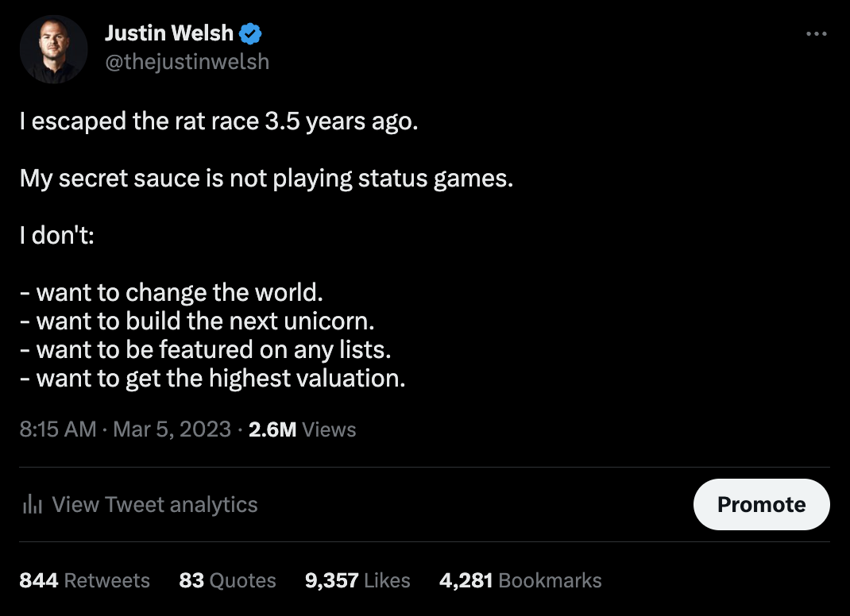Click the 'highest valuation' line
This screenshot has width=850, height=616.
tap(213, 378)
